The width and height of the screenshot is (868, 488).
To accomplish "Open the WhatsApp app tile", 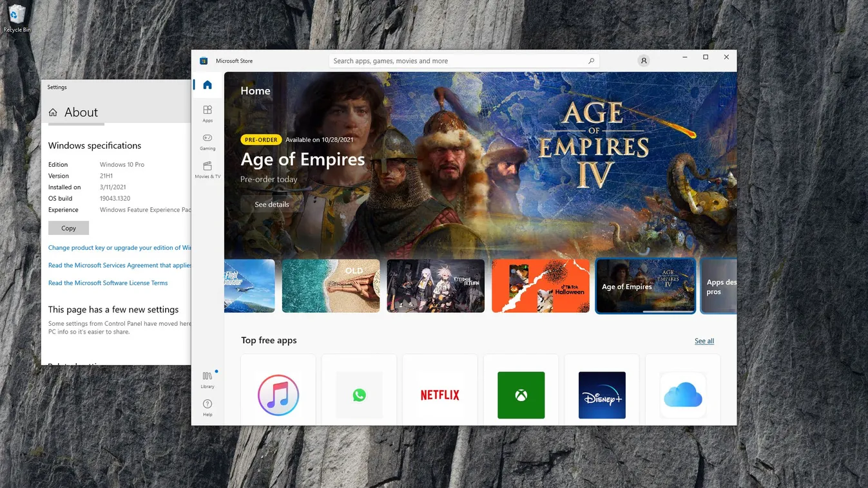I will [359, 389].
